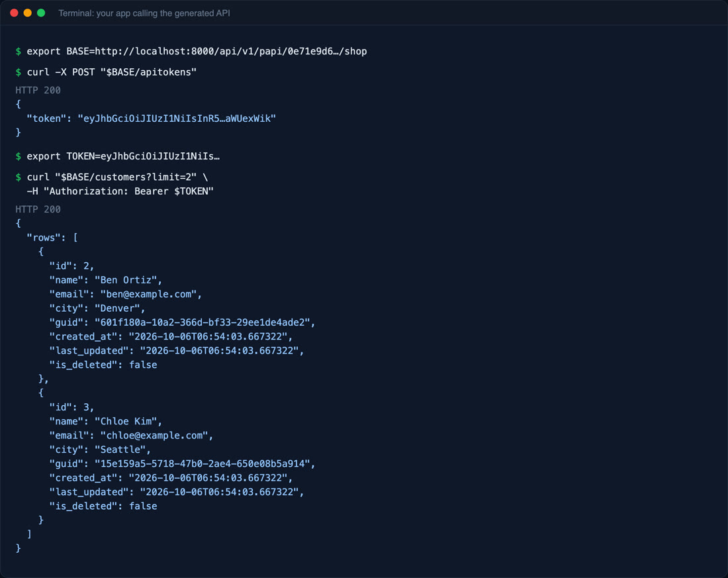Click the token value eyJhbGciOiJIUzI1NiIsInR5
This screenshot has width=728, height=578.
177,119
